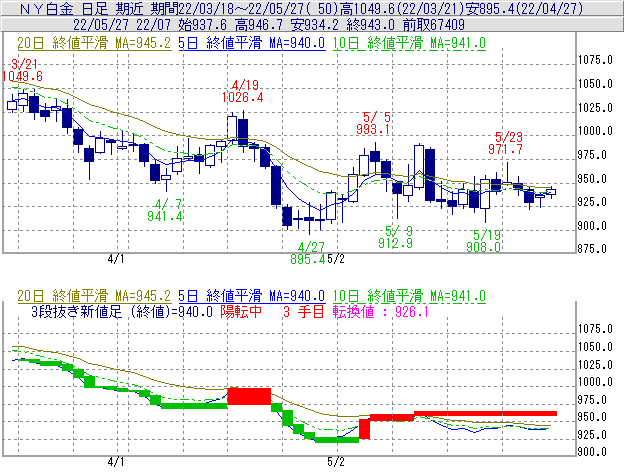Click the 1000.0 axis label on the lower chart

(x=595, y=382)
